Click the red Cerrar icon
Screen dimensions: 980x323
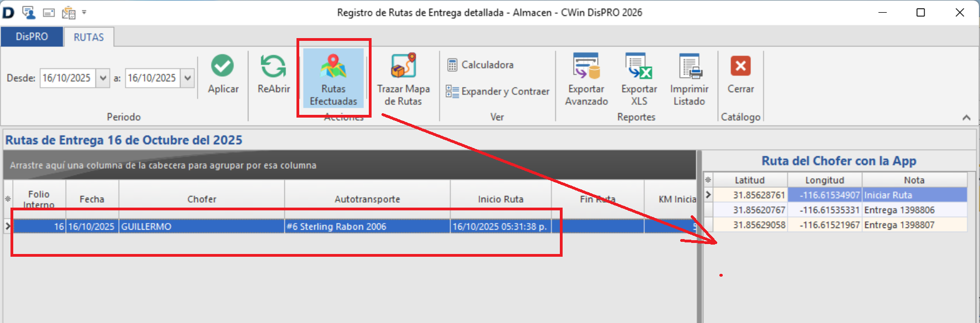tap(740, 66)
